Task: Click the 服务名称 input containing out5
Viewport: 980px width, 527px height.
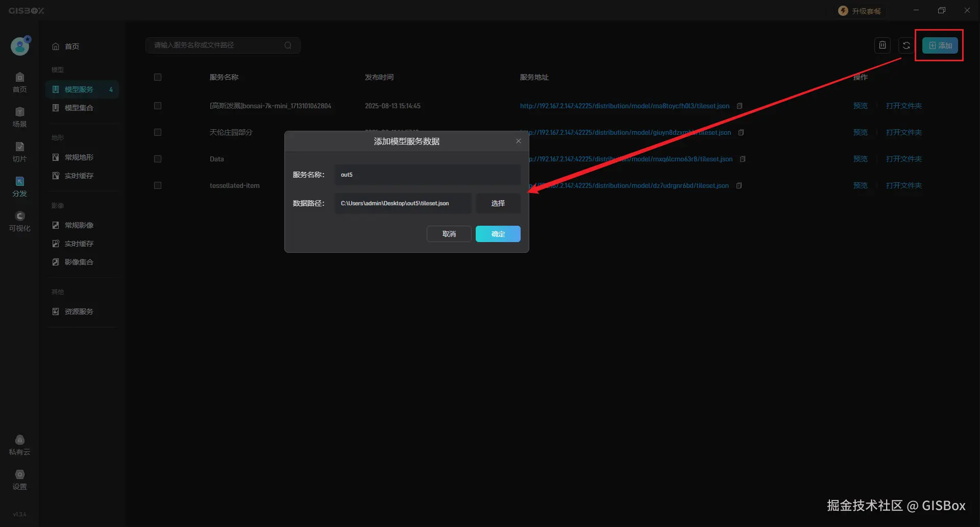Action: [428, 175]
